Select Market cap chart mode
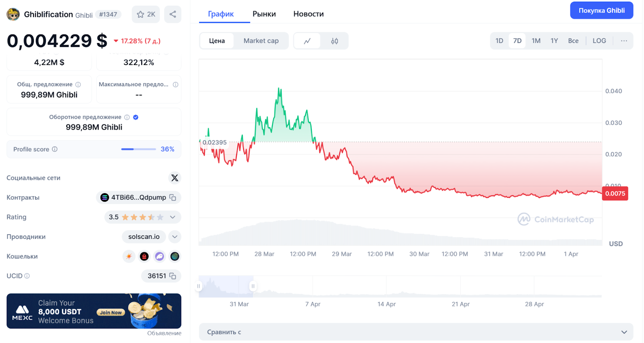Image resolution: width=644 pixels, height=343 pixels. pos(261,41)
